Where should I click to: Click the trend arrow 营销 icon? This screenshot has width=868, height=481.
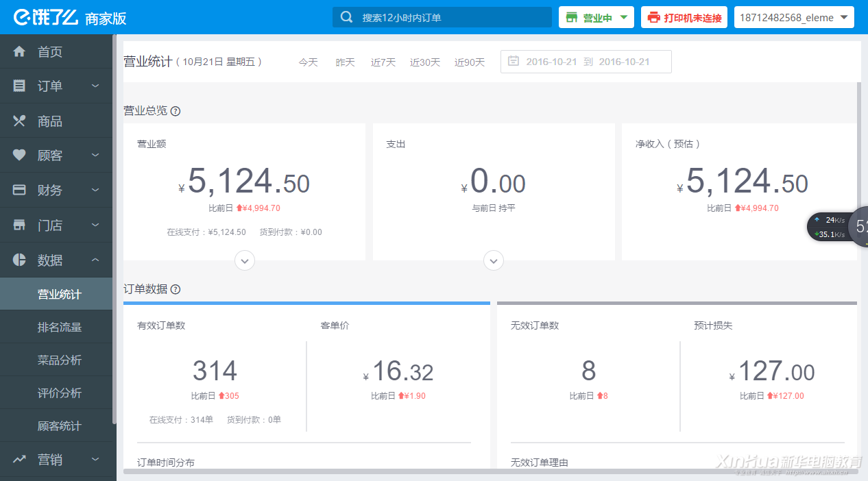coord(19,459)
